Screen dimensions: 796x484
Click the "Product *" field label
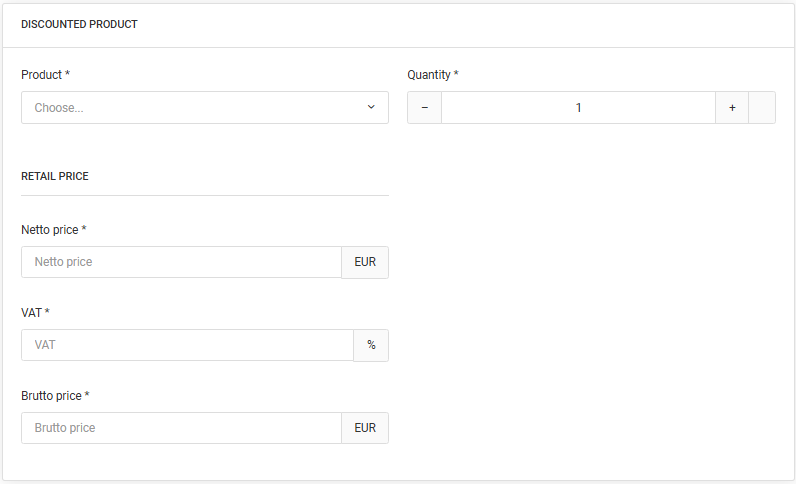[x=45, y=75]
